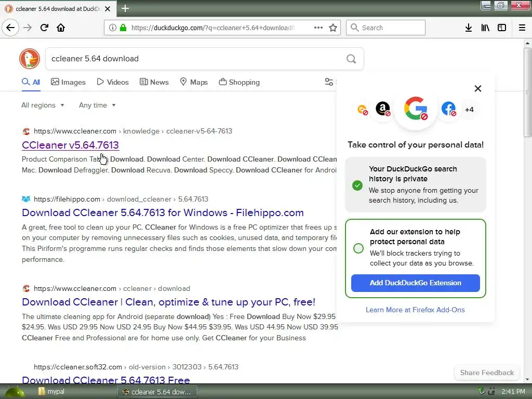This screenshot has height=399, width=532.
Task: Open Download CCleaner 5.64.7613 Free result
Action: 106,380
